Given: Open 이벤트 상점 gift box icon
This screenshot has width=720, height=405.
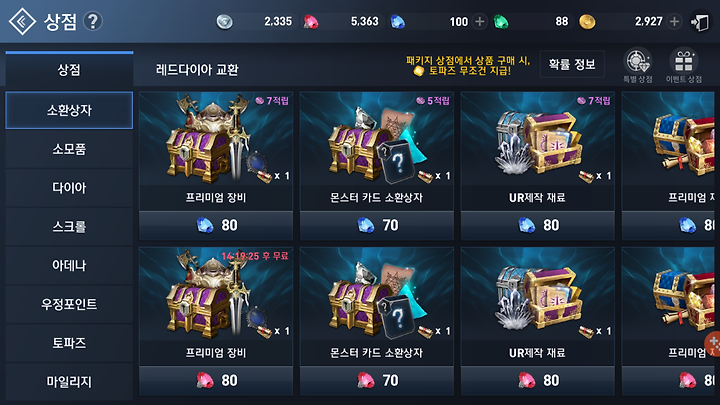Looking at the screenshot, I should tap(684, 66).
